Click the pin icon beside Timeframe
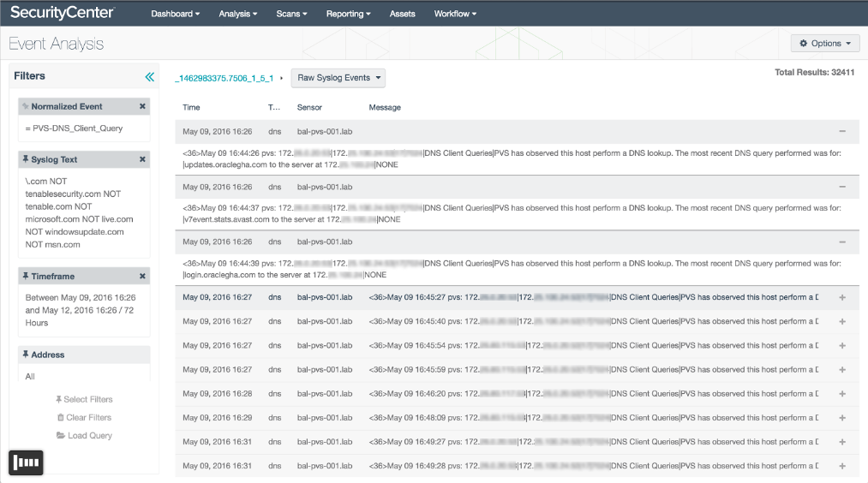 [x=26, y=276]
